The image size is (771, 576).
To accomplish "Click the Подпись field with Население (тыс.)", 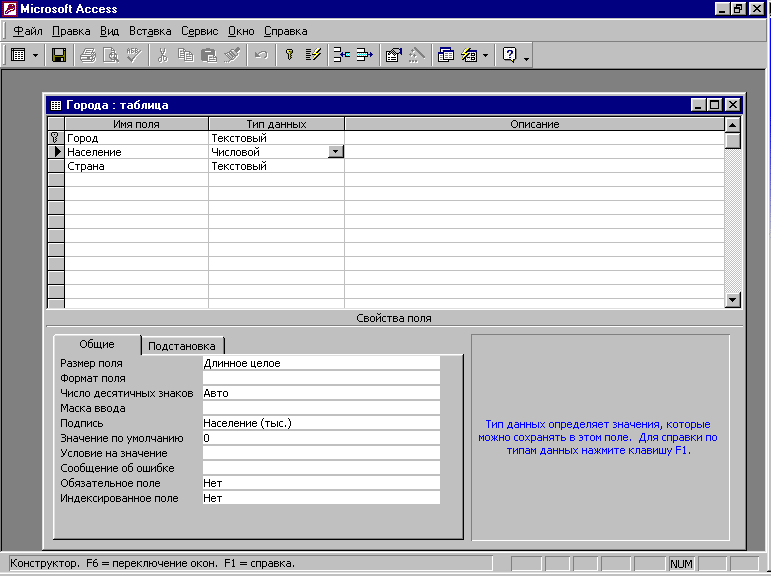I will tap(321, 423).
